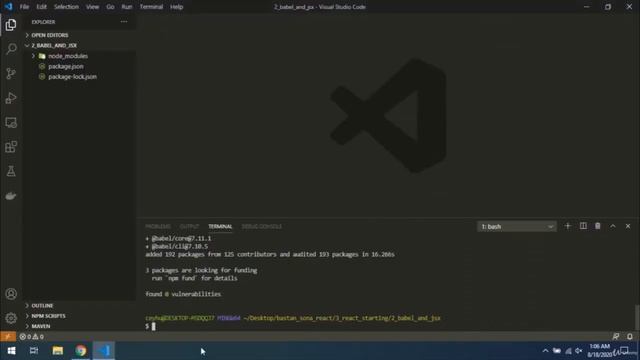The image size is (640, 360).
Task: Click the VS Code taskbar icon
Action: coord(104,351)
